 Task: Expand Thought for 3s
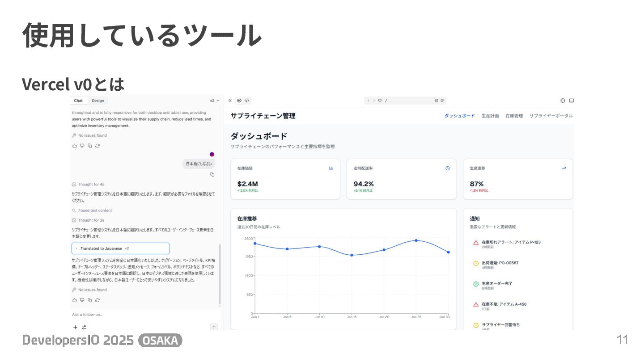[88, 220]
